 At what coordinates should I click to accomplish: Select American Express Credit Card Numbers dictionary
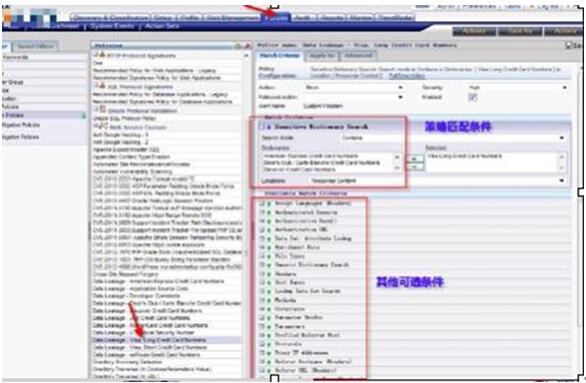310,156
